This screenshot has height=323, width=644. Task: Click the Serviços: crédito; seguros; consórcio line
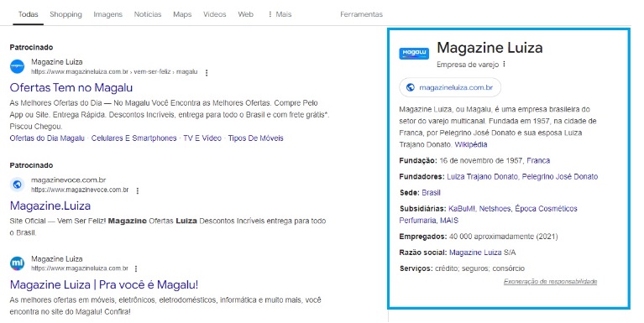[462, 268]
